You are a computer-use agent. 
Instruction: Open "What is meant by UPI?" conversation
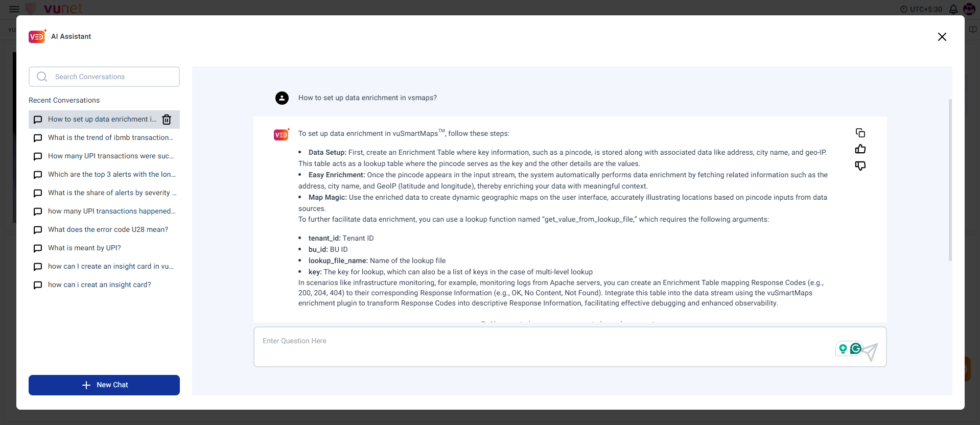pos(84,248)
